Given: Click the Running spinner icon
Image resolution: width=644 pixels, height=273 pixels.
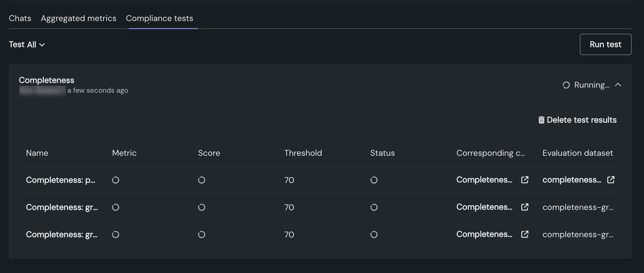Looking at the screenshot, I should click(566, 85).
